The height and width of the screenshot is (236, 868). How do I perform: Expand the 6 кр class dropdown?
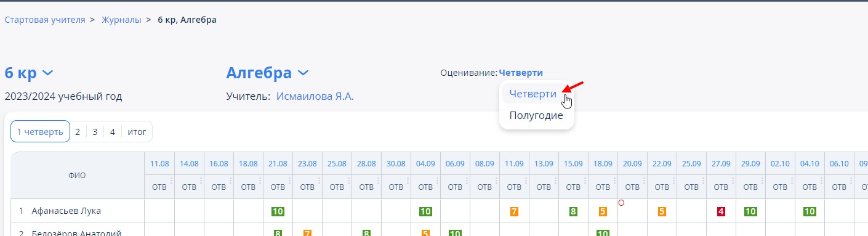(x=29, y=73)
